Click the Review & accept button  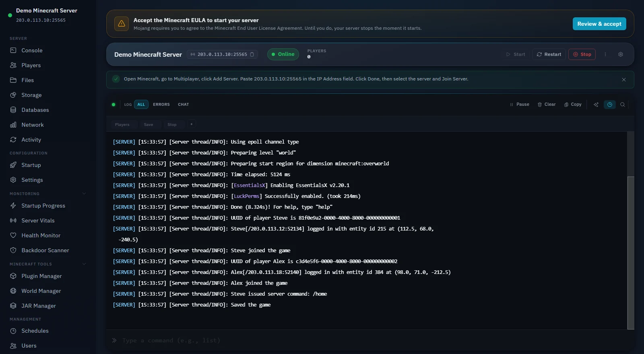599,24
